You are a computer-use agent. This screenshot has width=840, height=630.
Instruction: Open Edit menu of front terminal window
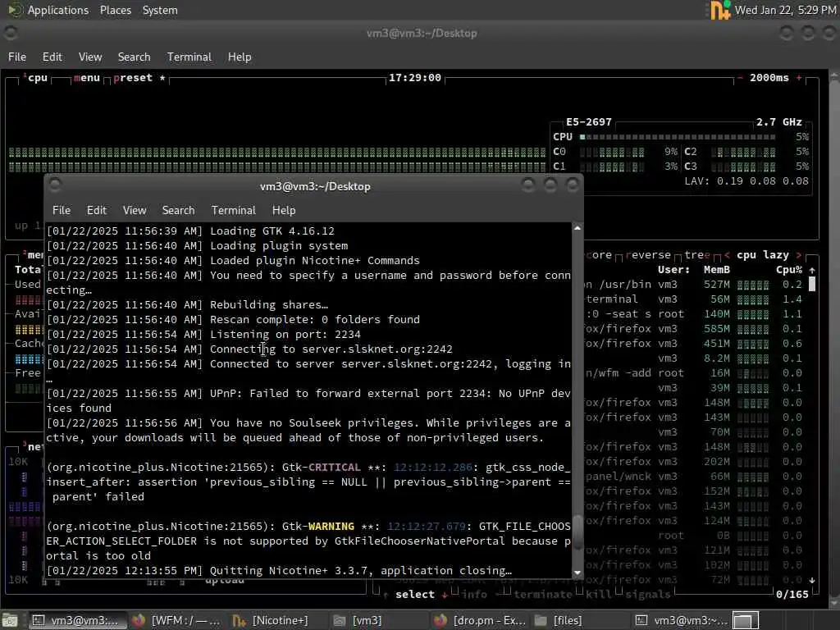coord(97,210)
